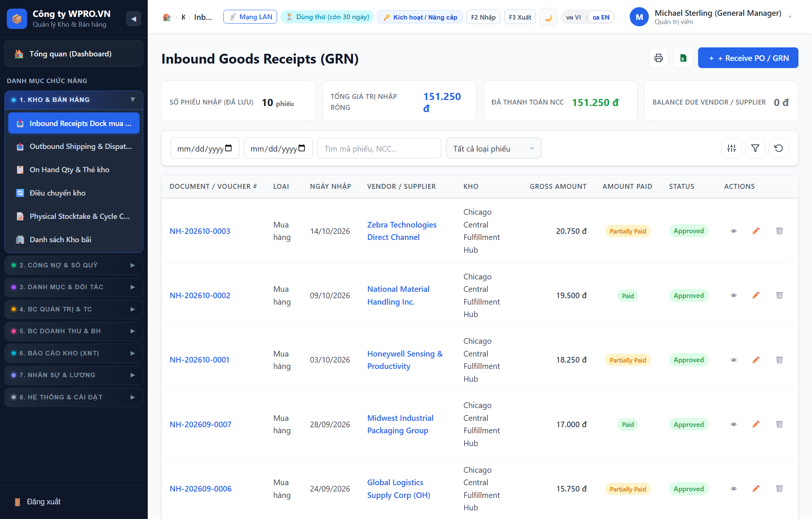Export list via Excel icon
The image size is (812, 519).
pyautogui.click(x=683, y=58)
